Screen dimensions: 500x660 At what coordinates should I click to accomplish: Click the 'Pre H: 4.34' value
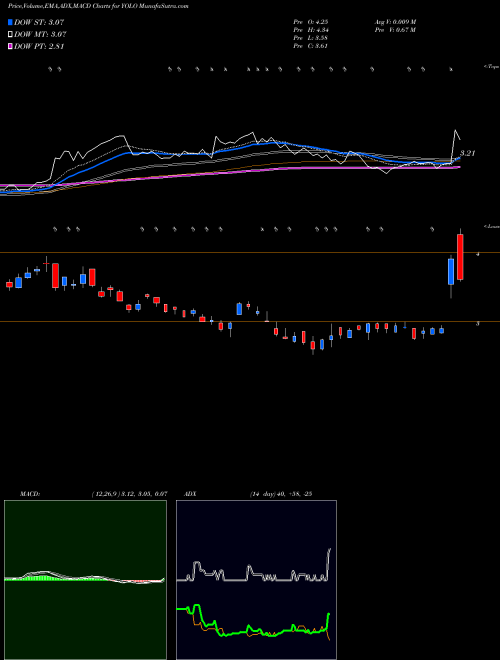[x=311, y=30]
